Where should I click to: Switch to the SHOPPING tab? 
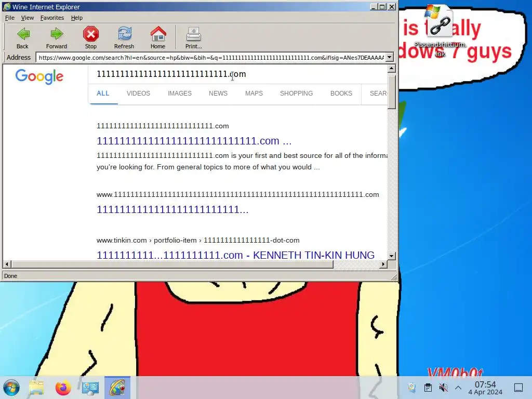click(x=296, y=94)
